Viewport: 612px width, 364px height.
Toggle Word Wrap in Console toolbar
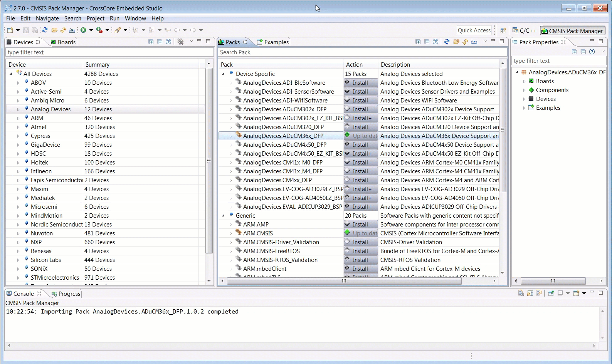click(x=539, y=294)
